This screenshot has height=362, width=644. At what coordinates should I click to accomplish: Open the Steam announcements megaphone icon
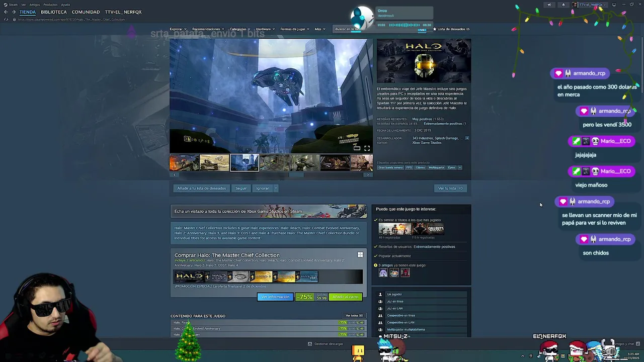coord(549,5)
